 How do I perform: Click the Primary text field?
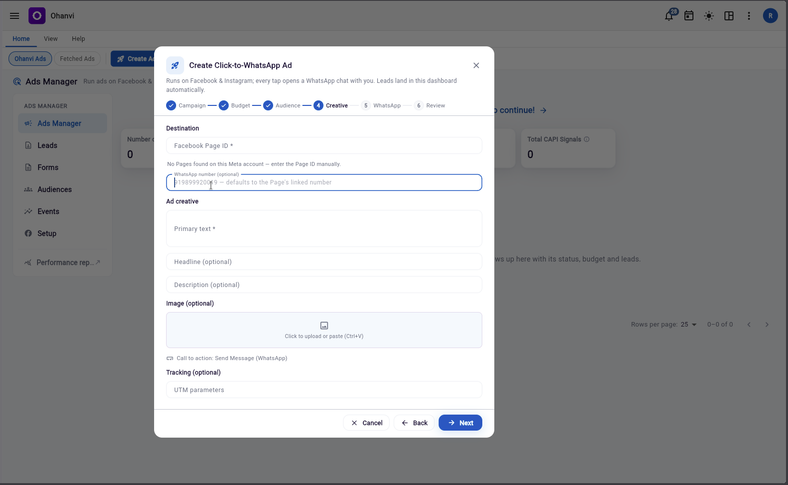pos(324,229)
